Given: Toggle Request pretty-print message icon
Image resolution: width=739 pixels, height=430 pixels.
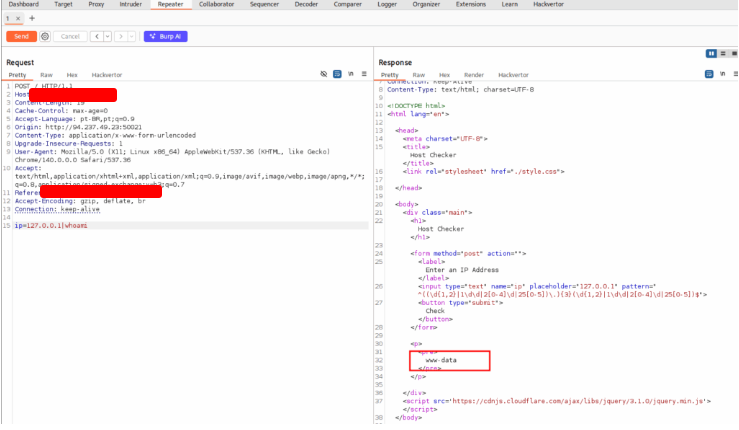Looking at the screenshot, I should (x=337, y=75).
